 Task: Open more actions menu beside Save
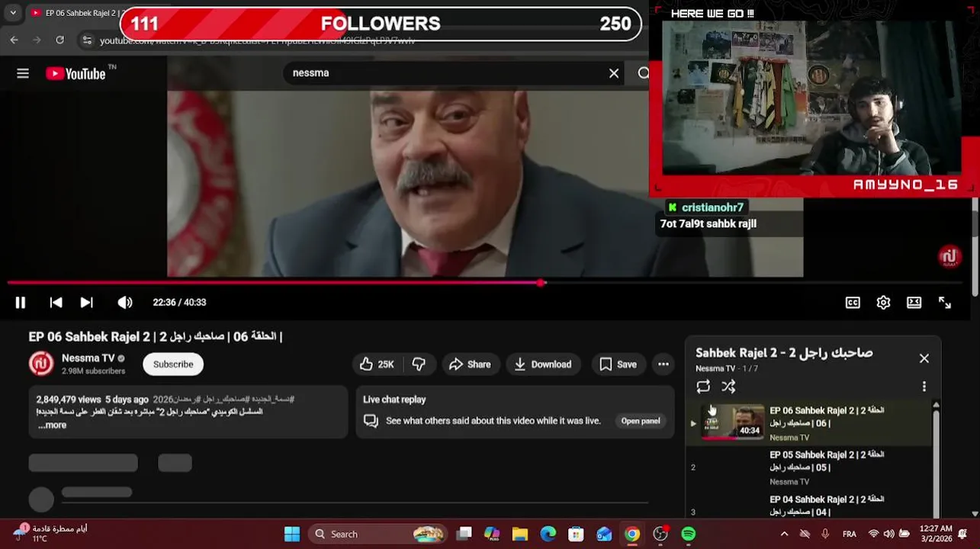pyautogui.click(x=664, y=364)
